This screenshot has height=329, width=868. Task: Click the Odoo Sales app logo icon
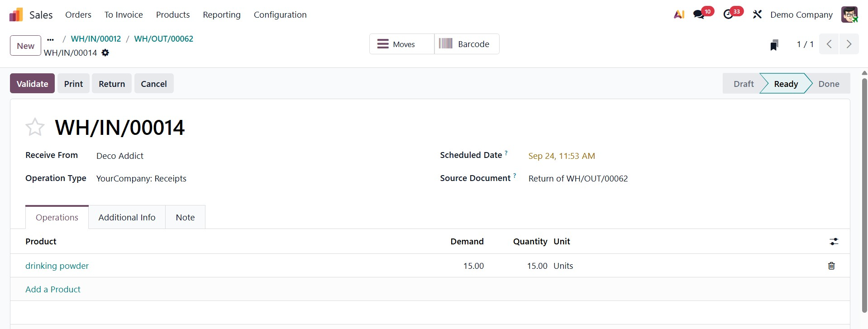tap(16, 15)
